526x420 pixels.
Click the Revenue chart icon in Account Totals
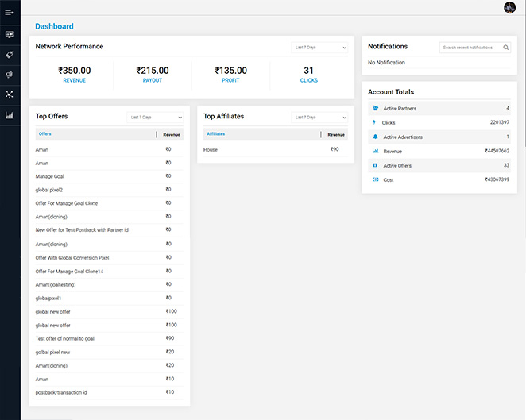375,151
